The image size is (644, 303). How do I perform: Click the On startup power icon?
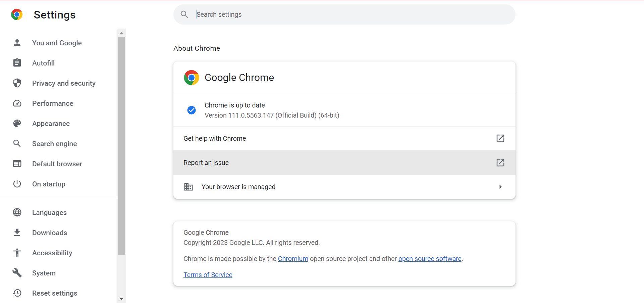[17, 184]
